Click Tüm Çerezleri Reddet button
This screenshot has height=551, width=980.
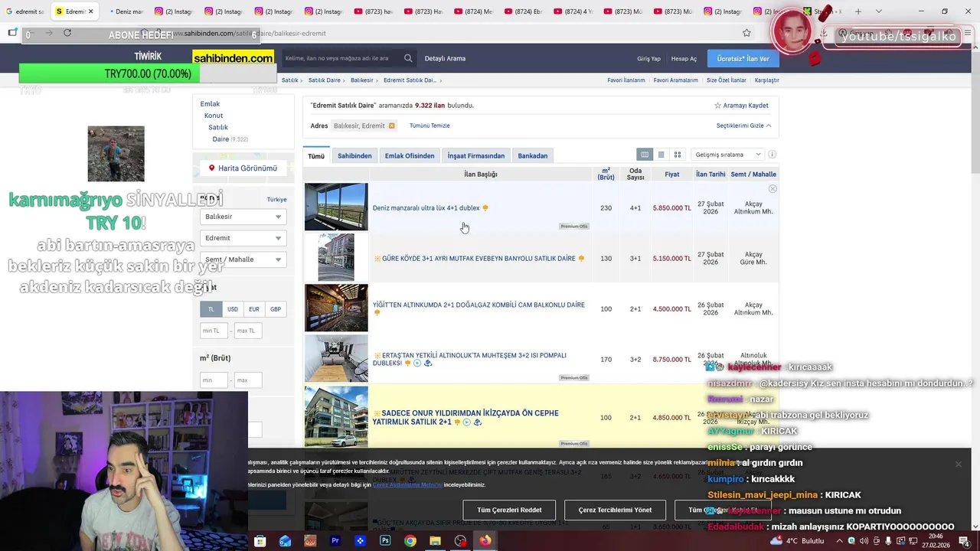click(x=509, y=510)
